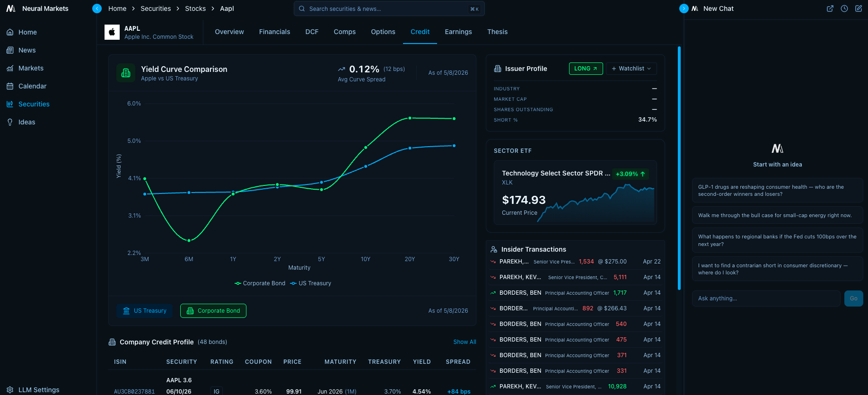
Task: Open Calendar in the sidebar
Action: 32,86
